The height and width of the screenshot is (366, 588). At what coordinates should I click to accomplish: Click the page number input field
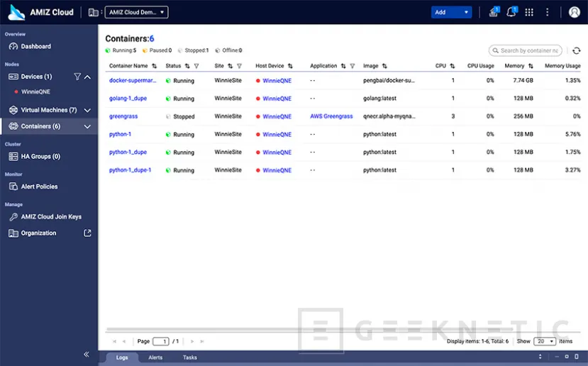click(x=161, y=341)
